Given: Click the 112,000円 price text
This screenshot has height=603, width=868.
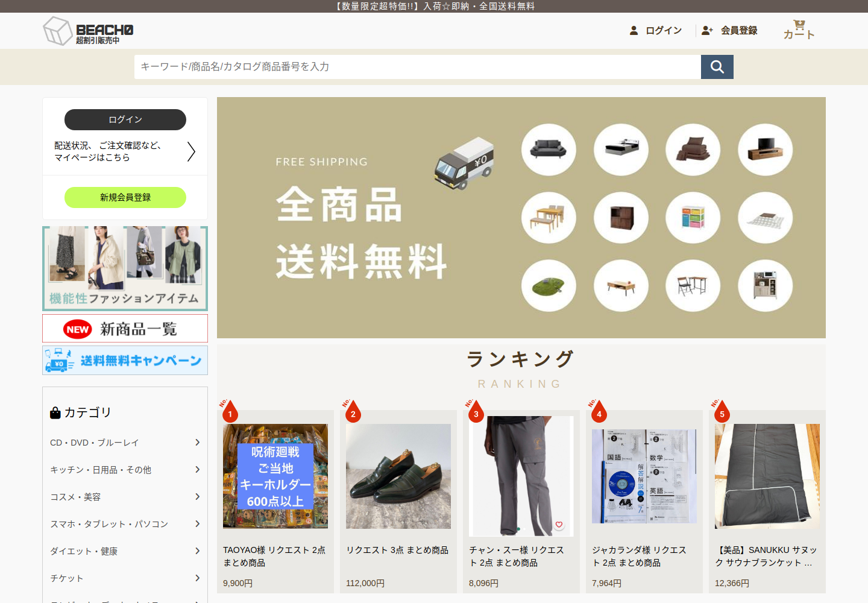Looking at the screenshot, I should 365,583.
